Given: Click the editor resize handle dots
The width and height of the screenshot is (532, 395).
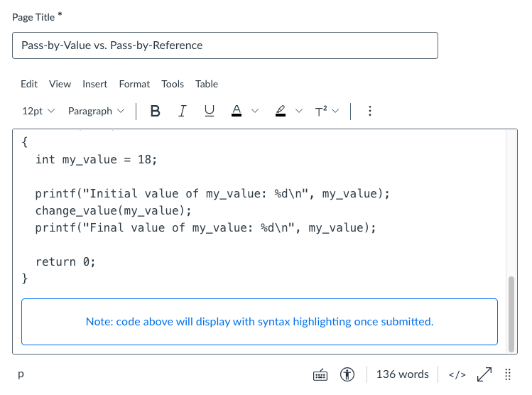Looking at the screenshot, I should (508, 374).
